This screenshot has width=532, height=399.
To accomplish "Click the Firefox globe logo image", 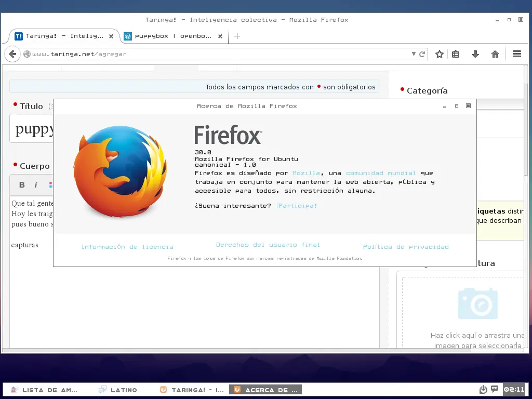I will (x=121, y=171).
